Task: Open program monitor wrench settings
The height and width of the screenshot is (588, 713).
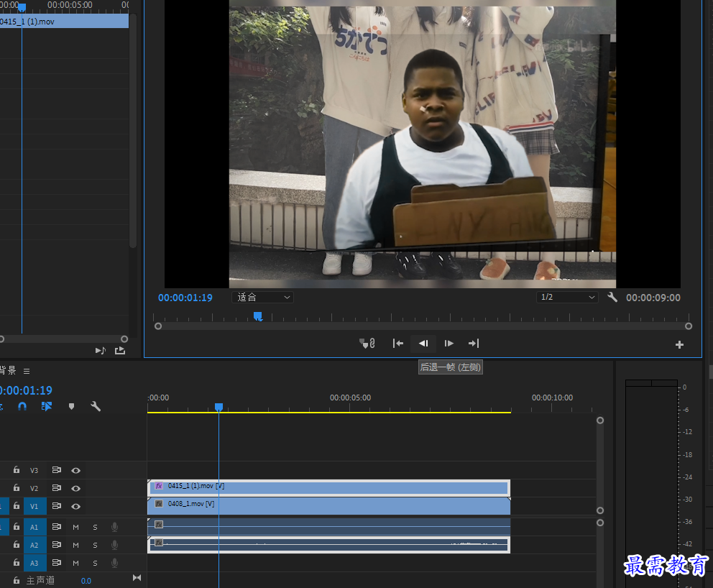Action: [x=612, y=297]
